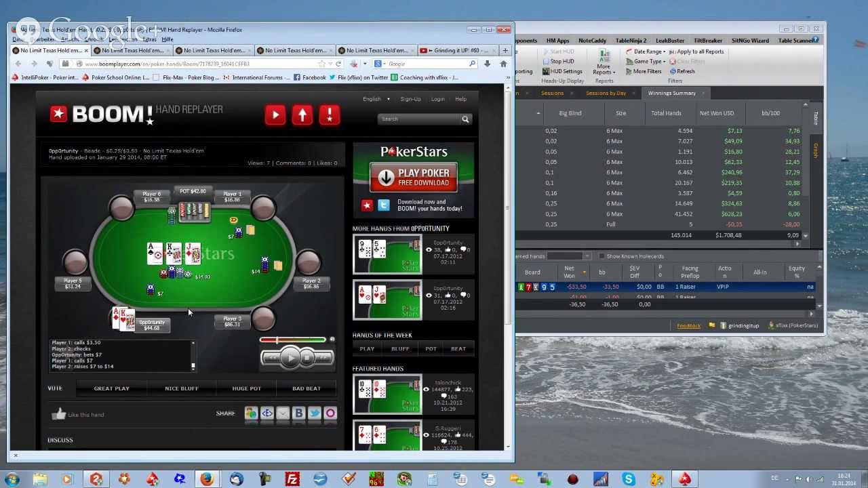
Task: Expand the More Reports dropdown
Action: (603, 62)
